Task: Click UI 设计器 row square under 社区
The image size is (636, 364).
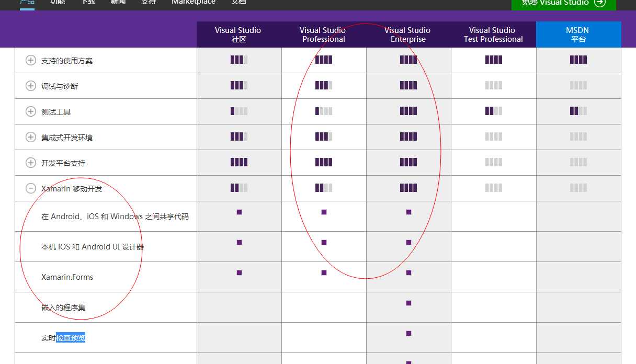Action: (239, 242)
